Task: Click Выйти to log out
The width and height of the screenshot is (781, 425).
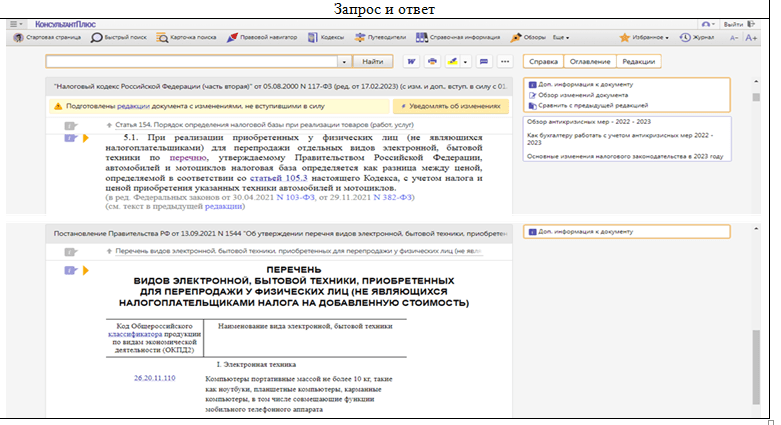Action: pos(739,24)
